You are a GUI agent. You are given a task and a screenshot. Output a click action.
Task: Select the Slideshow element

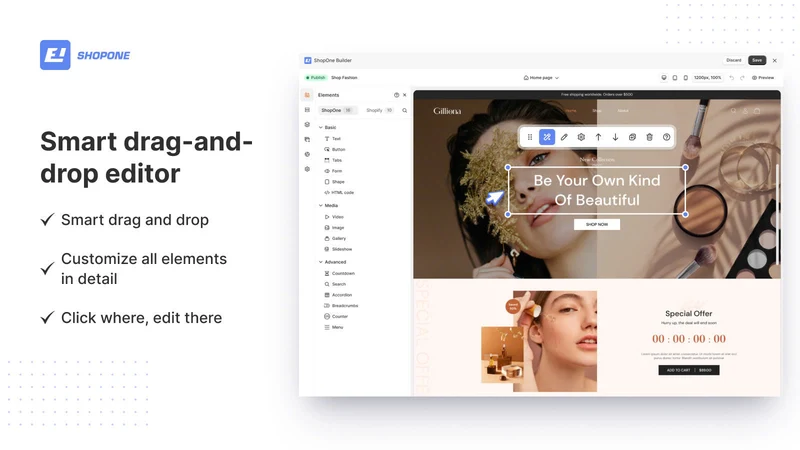pyautogui.click(x=338, y=249)
